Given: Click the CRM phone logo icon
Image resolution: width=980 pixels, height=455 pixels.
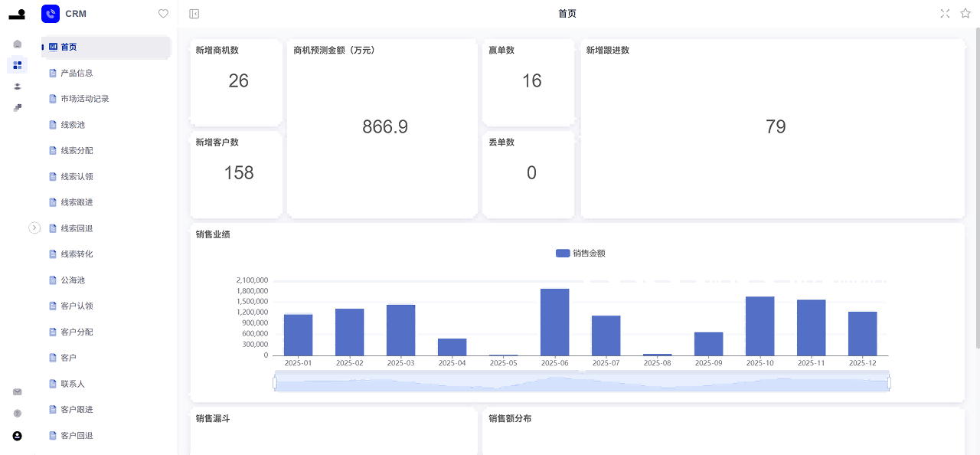Looking at the screenshot, I should tap(51, 14).
